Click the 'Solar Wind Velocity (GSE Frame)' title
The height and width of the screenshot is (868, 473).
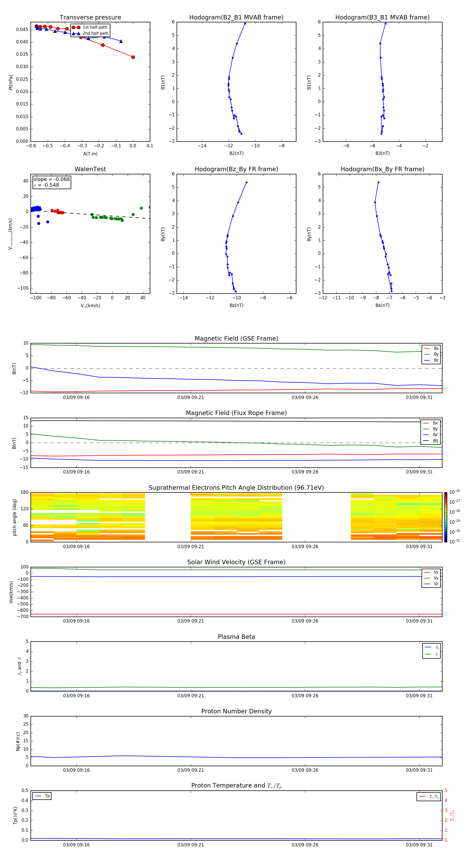[x=236, y=562]
